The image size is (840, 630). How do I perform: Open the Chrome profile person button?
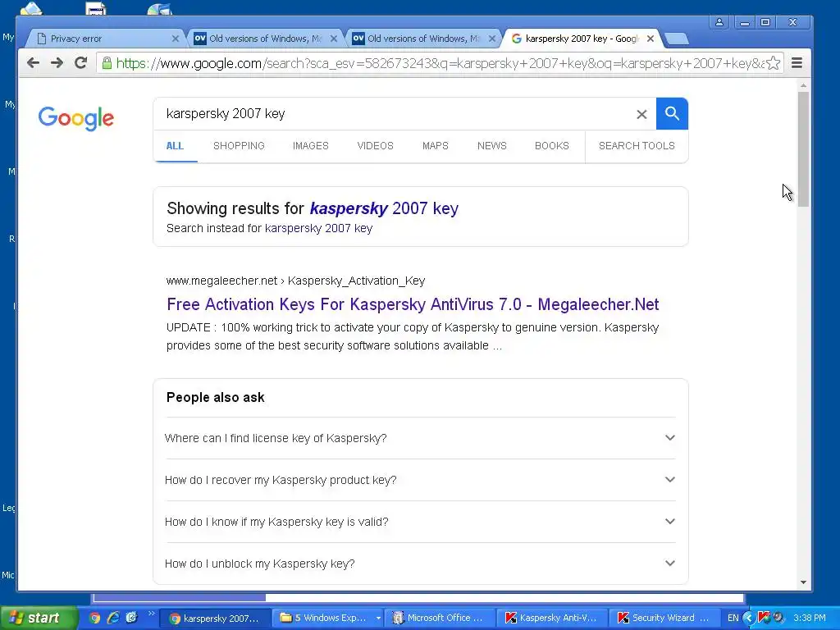[719, 22]
